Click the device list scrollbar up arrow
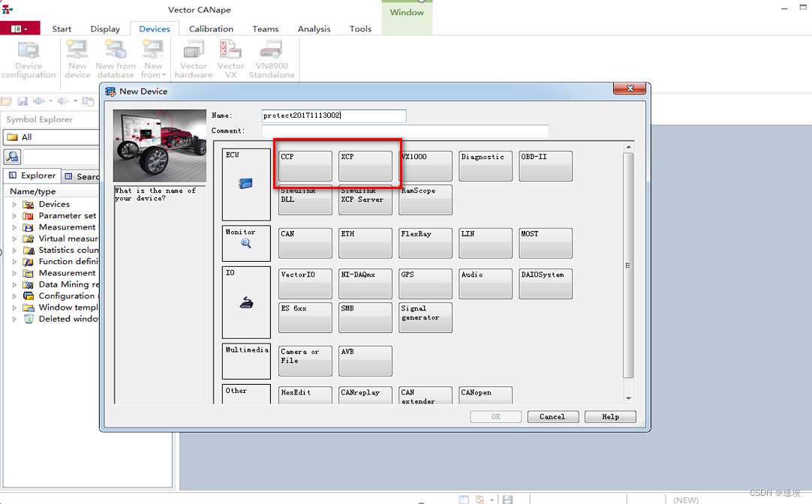Image resolution: width=812 pixels, height=504 pixels. click(x=628, y=147)
